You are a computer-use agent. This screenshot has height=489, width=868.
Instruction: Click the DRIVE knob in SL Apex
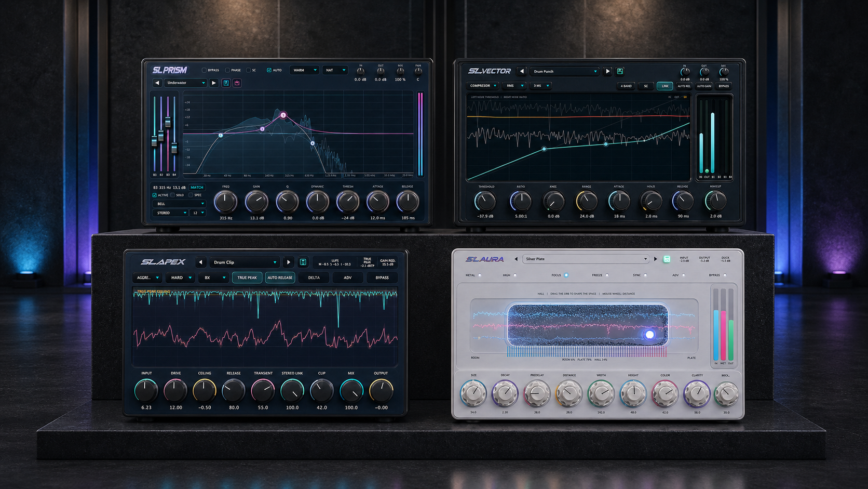(175, 390)
